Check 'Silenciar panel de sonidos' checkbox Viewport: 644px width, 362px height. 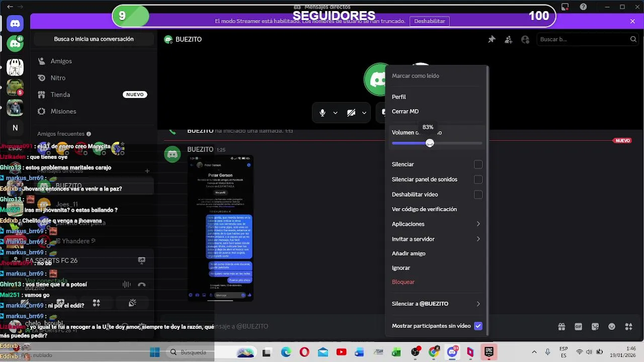(x=478, y=179)
